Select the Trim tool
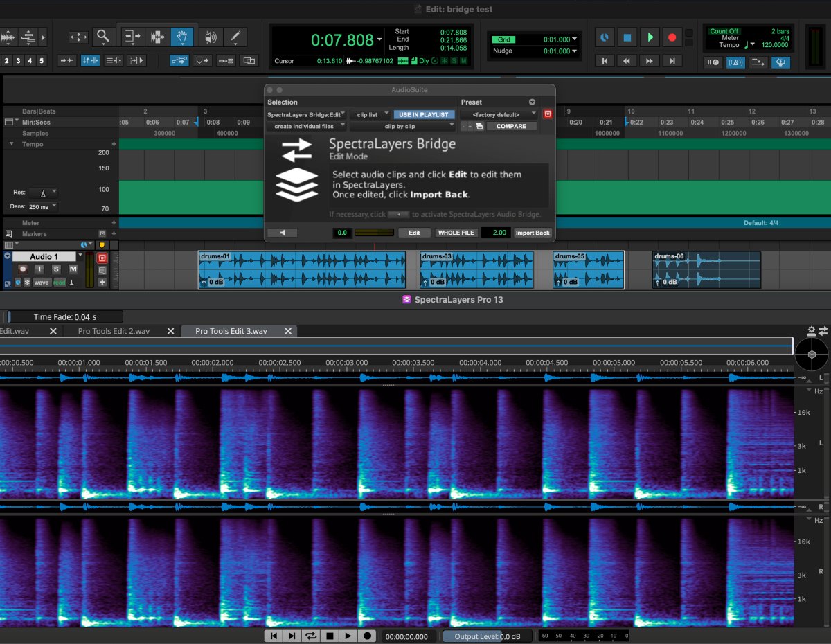This screenshot has width=831, height=644. pos(133,36)
